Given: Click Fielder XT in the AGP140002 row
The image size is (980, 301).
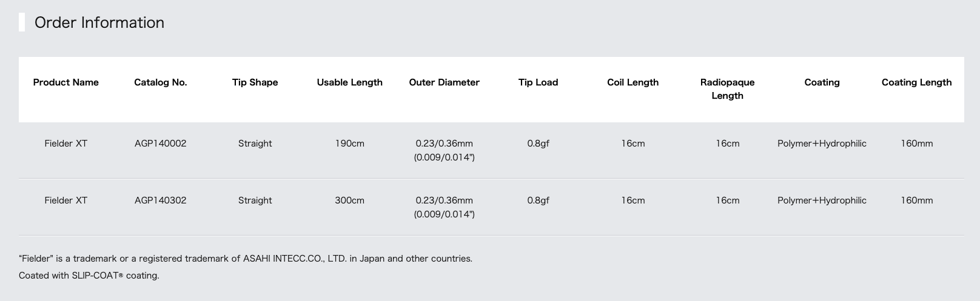Looking at the screenshot, I should [65, 144].
